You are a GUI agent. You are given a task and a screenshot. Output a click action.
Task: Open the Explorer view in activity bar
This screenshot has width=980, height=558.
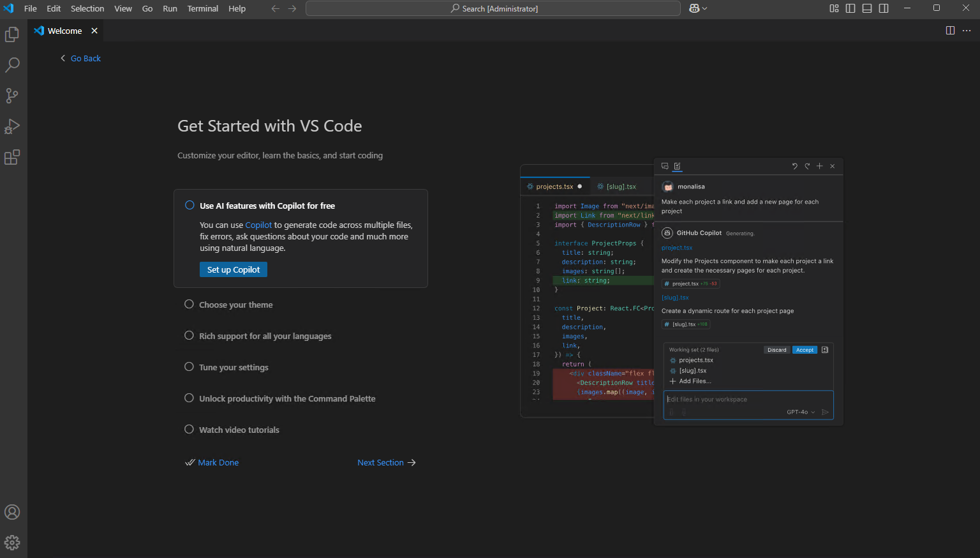click(12, 34)
